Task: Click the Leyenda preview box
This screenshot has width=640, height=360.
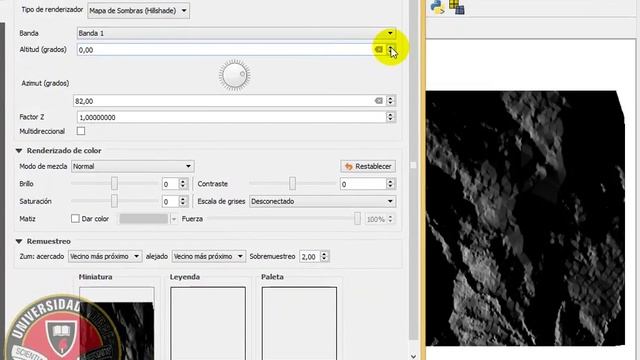Action: coord(208,323)
